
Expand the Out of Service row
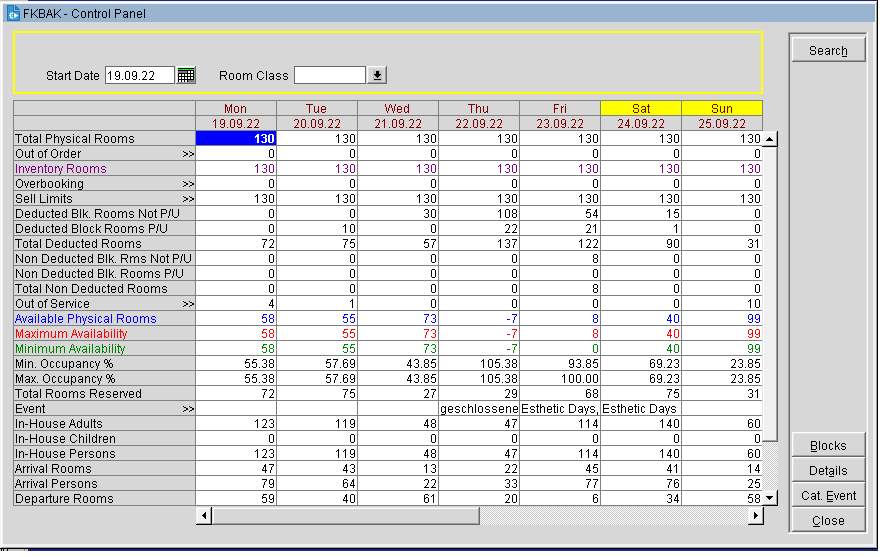coord(188,304)
